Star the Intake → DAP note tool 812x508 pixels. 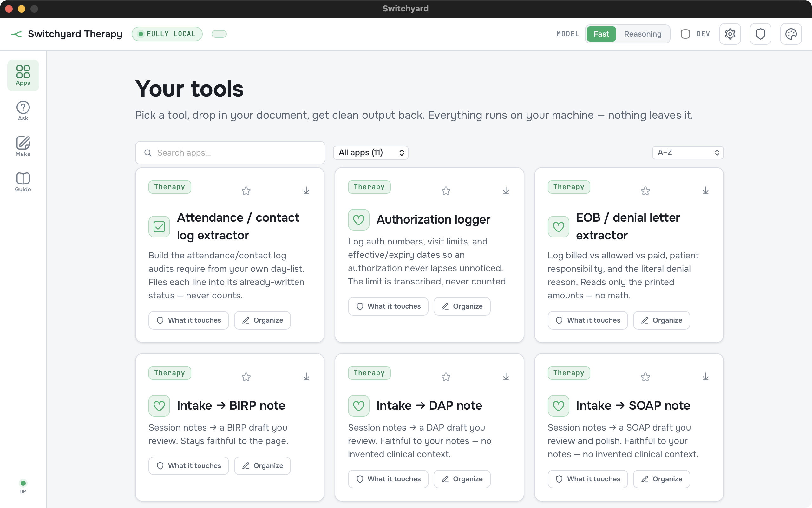[x=446, y=377]
